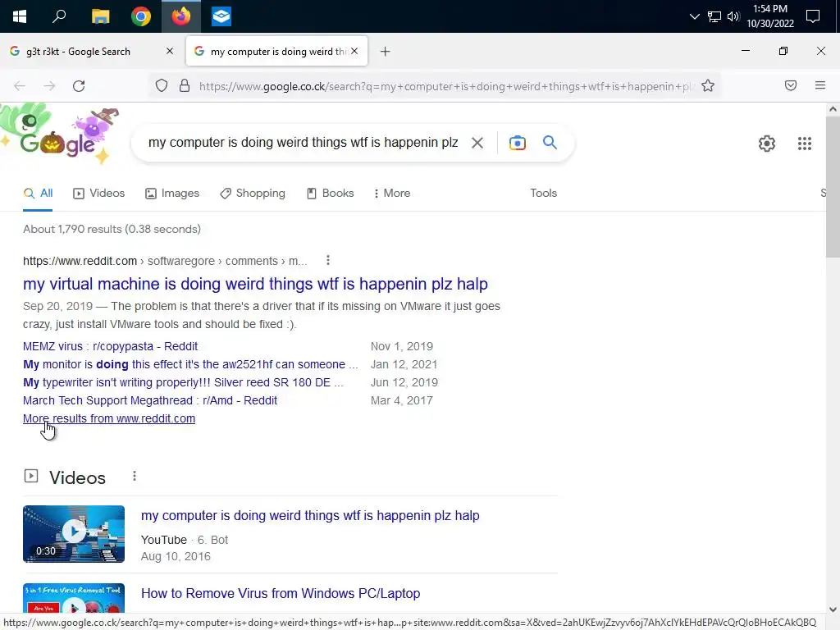840x630 pixels.
Task: Play the 0:30 video thumbnail
Action: pos(74,534)
